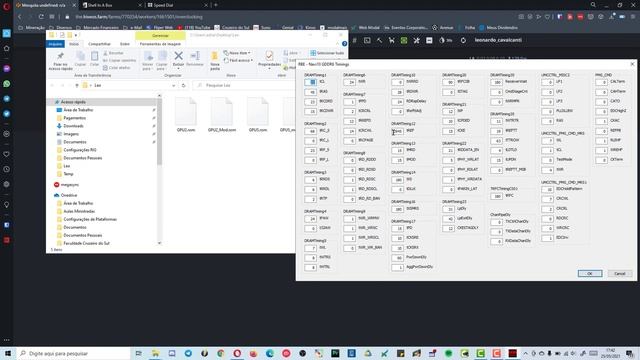
Task: Click the Renomear icon in Explorer ribbon
Action: pyautogui.click(x=195, y=56)
